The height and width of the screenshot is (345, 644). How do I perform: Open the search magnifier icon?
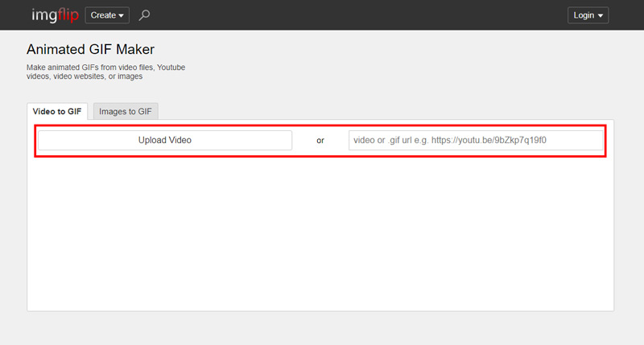144,15
